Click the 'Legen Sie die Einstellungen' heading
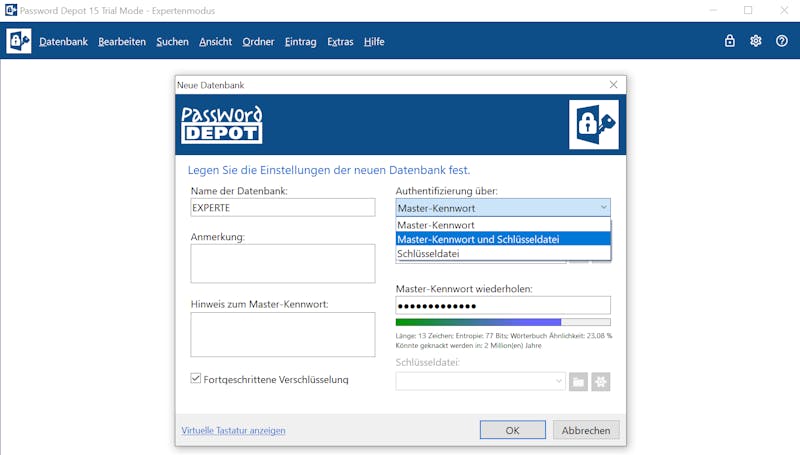The image size is (800, 455). [x=329, y=170]
